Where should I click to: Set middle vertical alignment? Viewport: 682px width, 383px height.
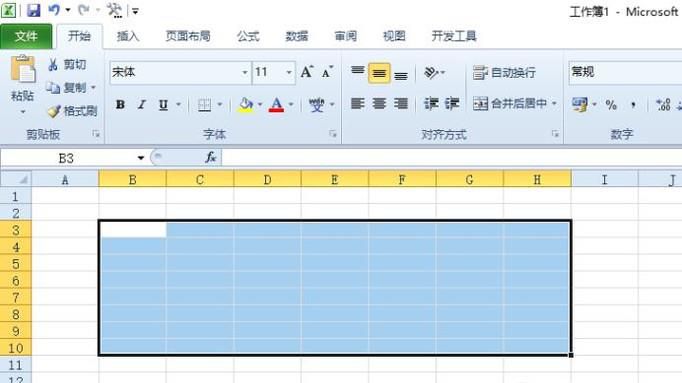point(379,73)
